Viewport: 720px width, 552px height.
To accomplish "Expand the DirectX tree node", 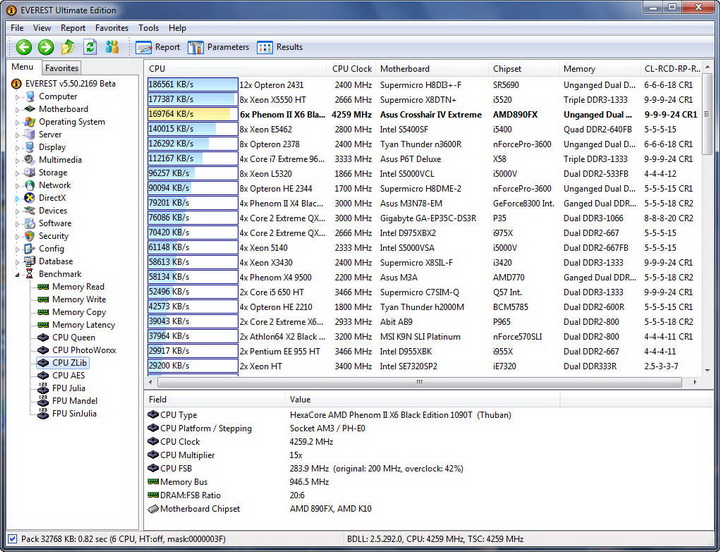I will coord(17,198).
